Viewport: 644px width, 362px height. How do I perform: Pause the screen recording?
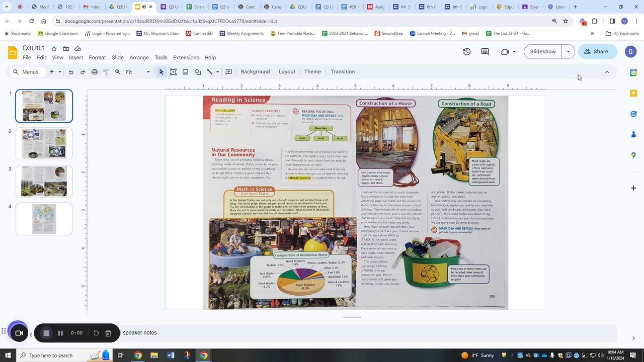click(60, 333)
